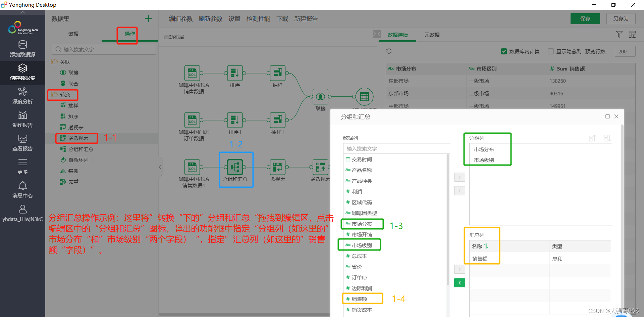Select the dataset result table node
Image resolution: width=644 pixels, height=317 pixels.
[x=364, y=97]
